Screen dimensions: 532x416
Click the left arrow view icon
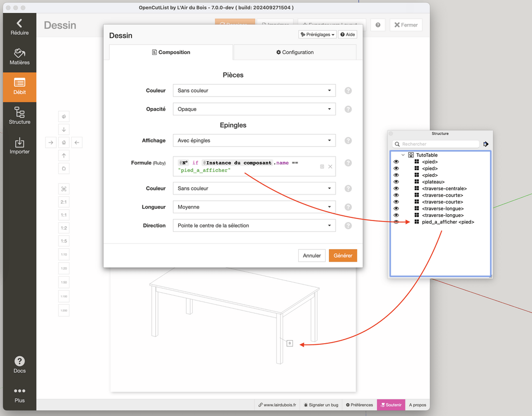[77, 142]
